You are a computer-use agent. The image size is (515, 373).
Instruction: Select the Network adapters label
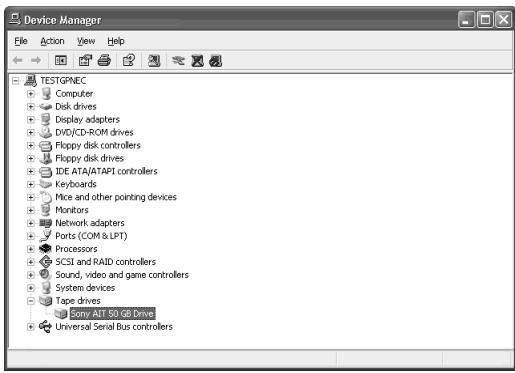point(90,223)
